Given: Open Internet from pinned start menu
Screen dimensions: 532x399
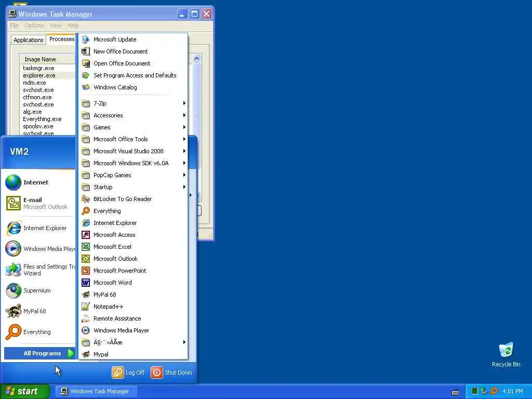Looking at the screenshot, I should pos(39,182).
